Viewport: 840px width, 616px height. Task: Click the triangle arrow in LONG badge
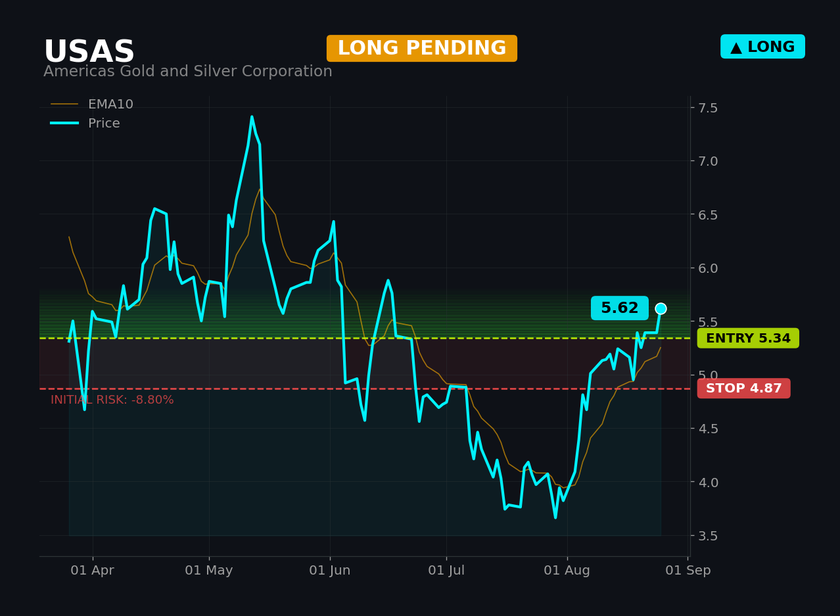pos(736,47)
